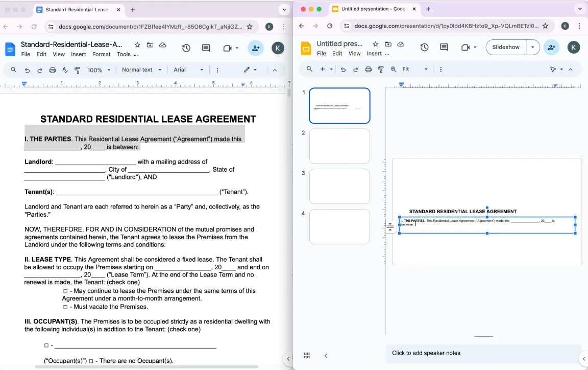Click Docs document title to rename

click(71, 44)
